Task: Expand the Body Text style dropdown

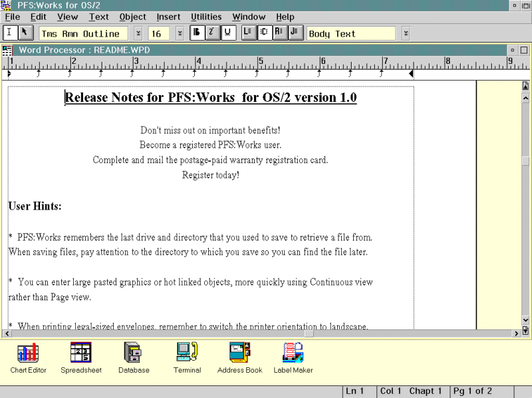Action: 406,33
